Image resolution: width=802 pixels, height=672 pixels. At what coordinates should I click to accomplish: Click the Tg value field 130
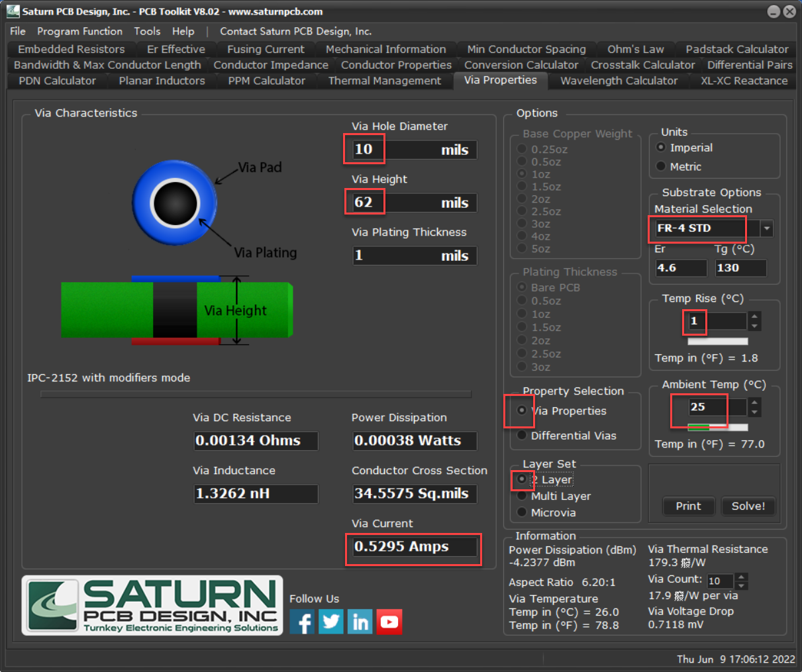[741, 268]
